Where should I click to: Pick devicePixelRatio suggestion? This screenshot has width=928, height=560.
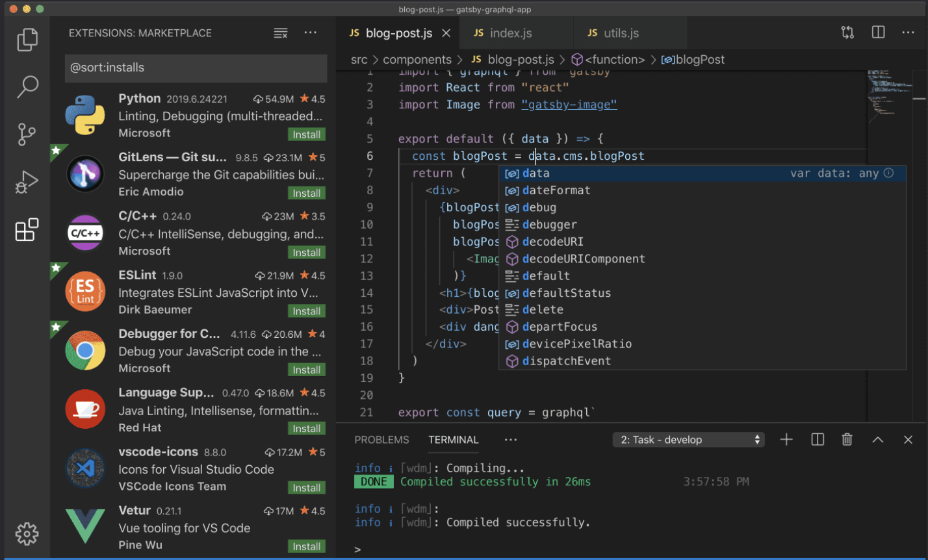pyautogui.click(x=702, y=344)
